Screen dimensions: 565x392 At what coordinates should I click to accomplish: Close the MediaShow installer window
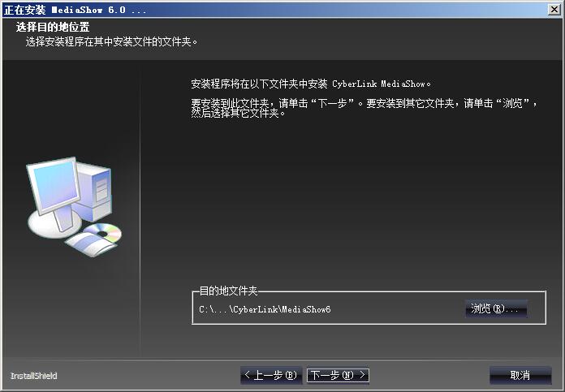point(554,10)
